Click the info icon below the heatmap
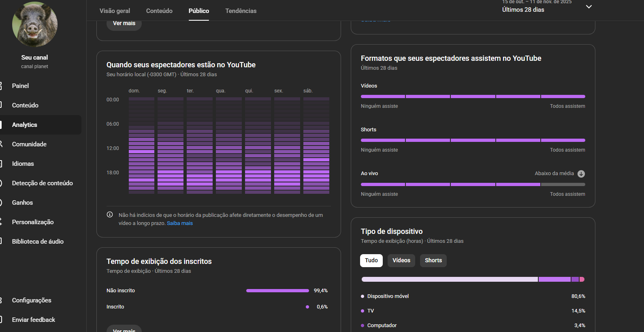 [110, 215]
